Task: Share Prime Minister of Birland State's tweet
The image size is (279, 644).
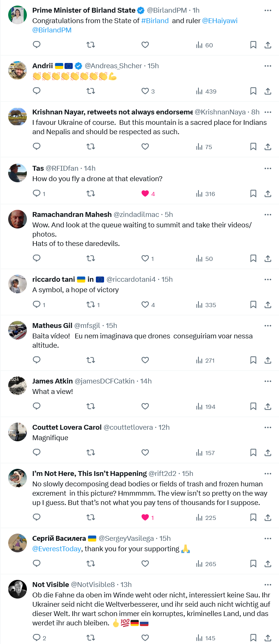Action: point(268,45)
